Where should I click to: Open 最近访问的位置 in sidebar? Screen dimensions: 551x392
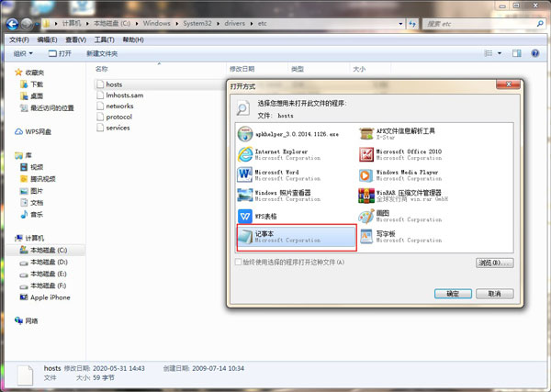click(x=47, y=107)
